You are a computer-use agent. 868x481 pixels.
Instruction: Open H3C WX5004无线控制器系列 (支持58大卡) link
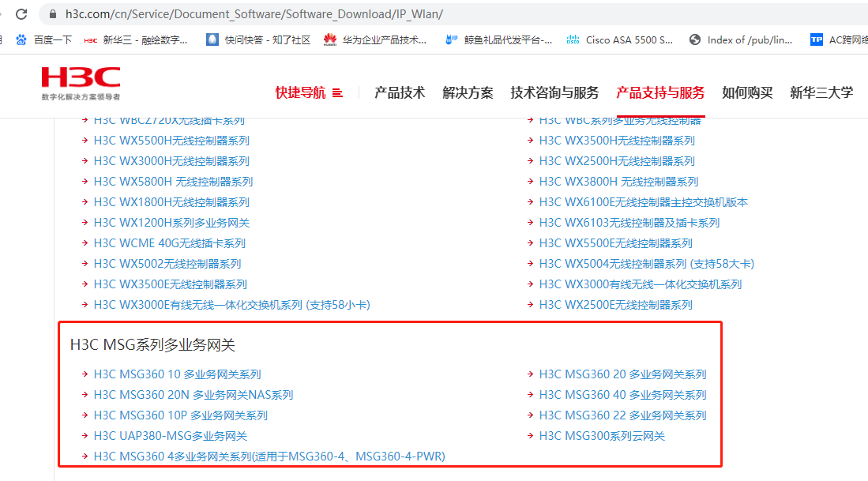(647, 264)
